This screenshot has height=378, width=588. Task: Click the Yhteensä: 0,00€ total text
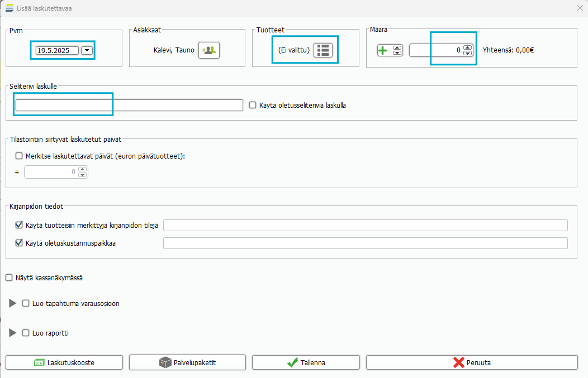508,50
